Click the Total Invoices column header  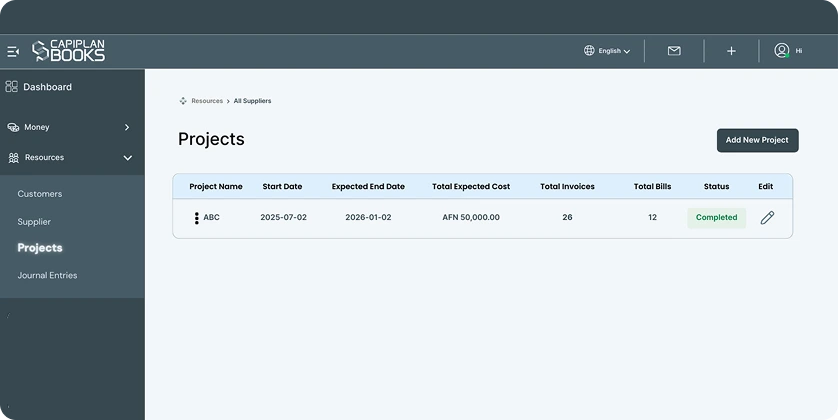click(x=567, y=186)
